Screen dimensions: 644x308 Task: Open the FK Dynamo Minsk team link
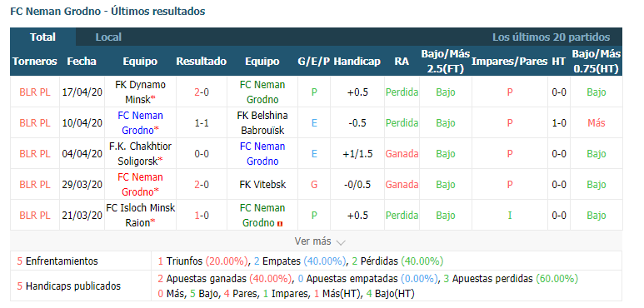coord(140,92)
